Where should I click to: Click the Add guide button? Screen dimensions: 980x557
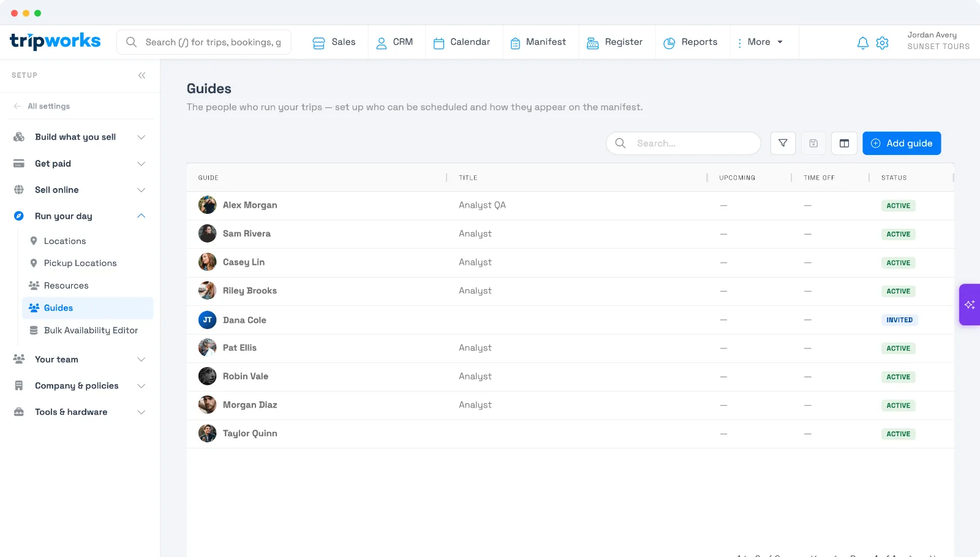tap(902, 143)
